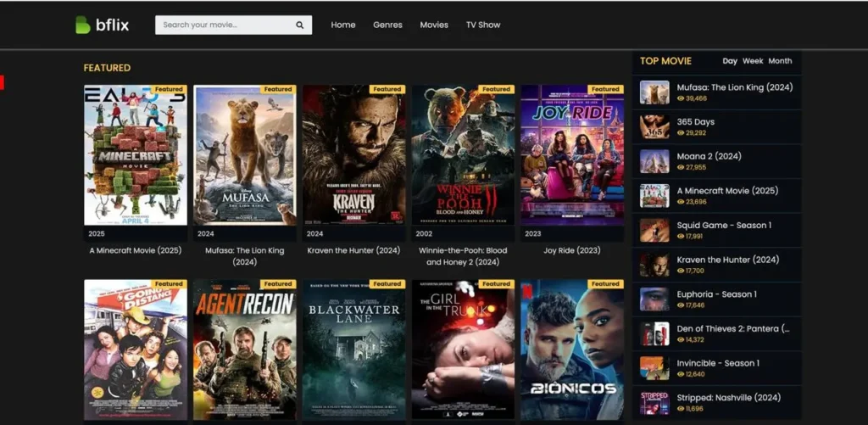Click Featured badge on Joy Ride poster
868x425 pixels.
(x=605, y=89)
